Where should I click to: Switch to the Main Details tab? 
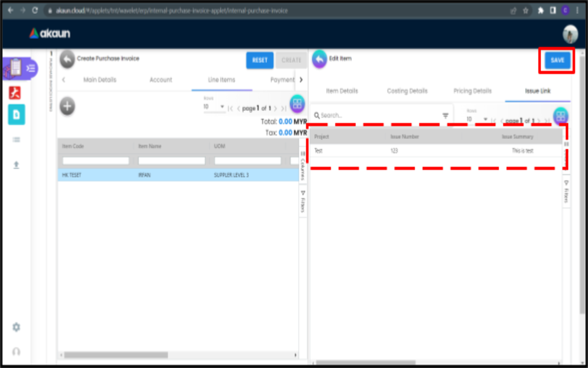pos(100,80)
